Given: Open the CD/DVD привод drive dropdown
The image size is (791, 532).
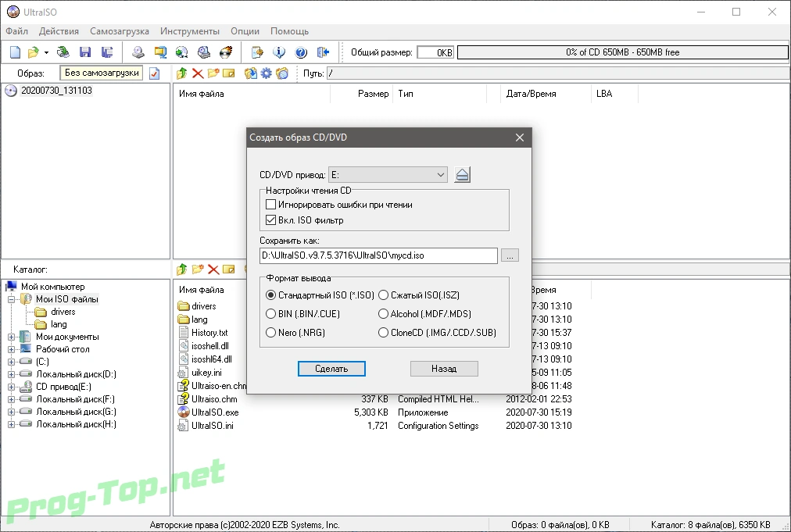Looking at the screenshot, I should point(388,175).
